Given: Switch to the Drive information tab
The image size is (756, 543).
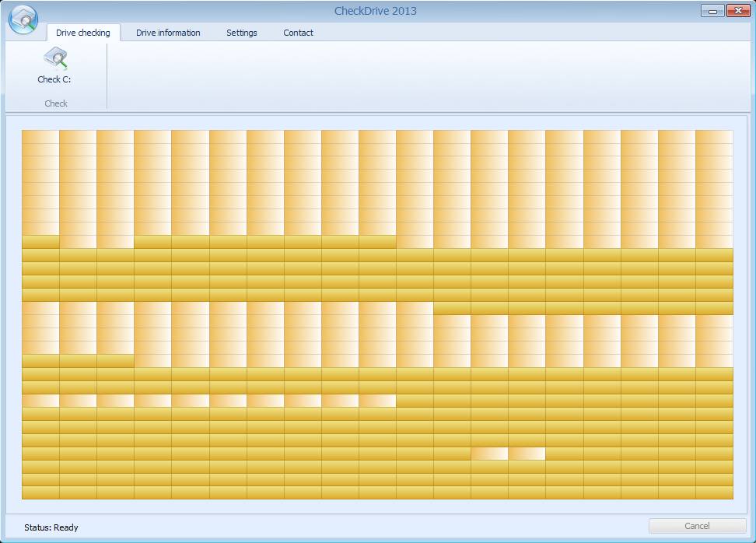Looking at the screenshot, I should (x=168, y=33).
